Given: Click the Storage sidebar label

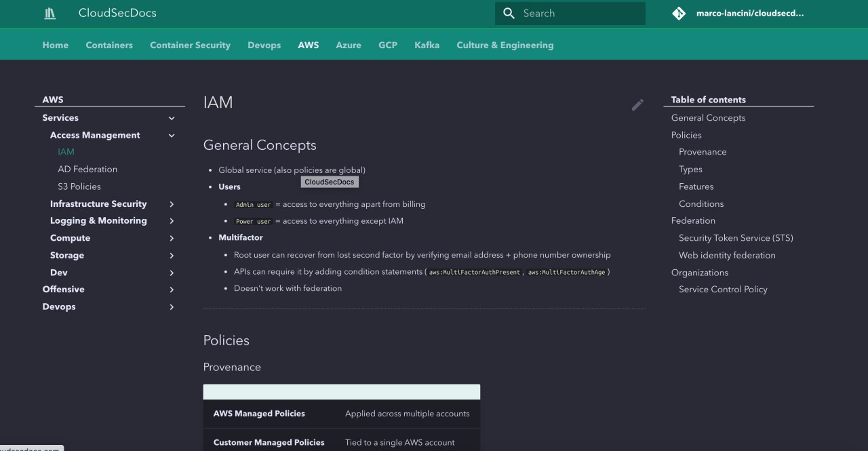Looking at the screenshot, I should [x=67, y=255].
